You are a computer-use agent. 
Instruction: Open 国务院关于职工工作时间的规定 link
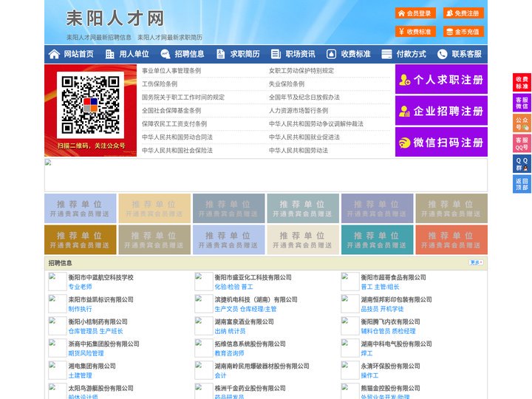coord(183,97)
